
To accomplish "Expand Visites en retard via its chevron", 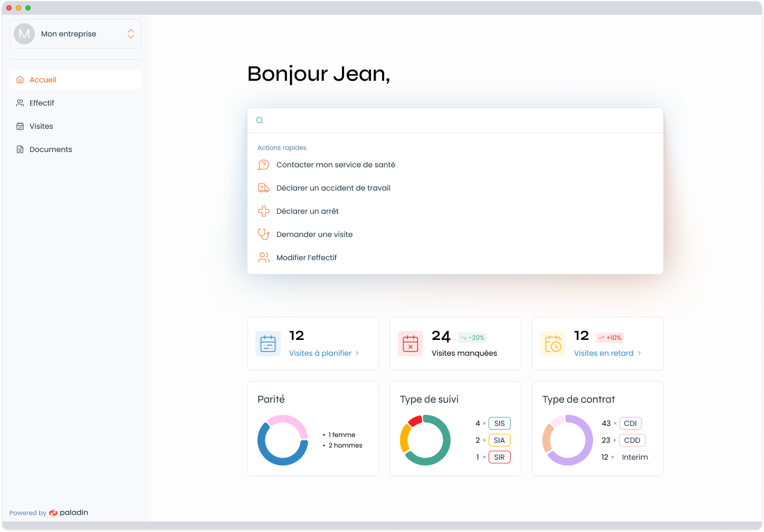I will coord(639,353).
